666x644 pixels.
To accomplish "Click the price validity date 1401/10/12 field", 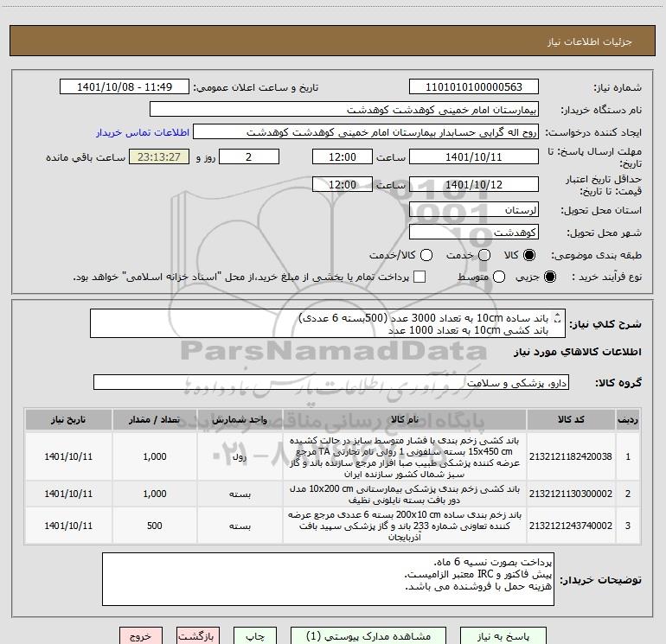I will 474,185.
